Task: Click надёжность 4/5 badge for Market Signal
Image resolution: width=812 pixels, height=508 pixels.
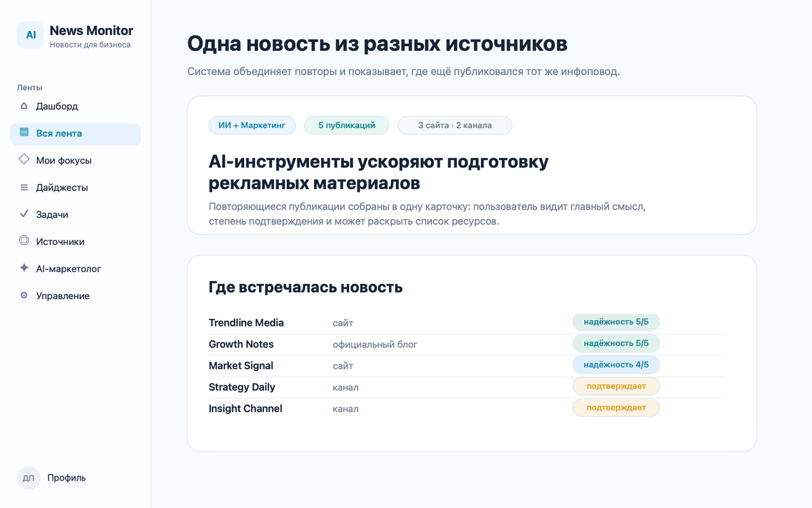Action: pos(616,365)
